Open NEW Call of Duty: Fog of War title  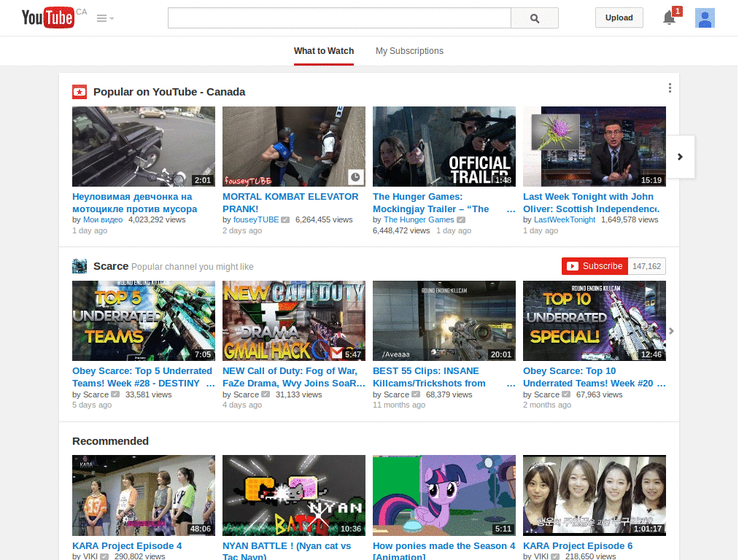pos(294,377)
